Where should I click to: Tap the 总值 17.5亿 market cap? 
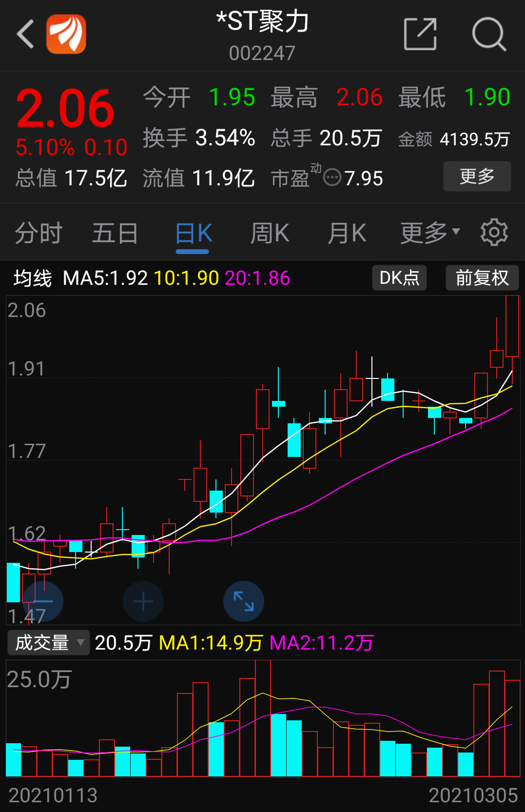coord(71,178)
